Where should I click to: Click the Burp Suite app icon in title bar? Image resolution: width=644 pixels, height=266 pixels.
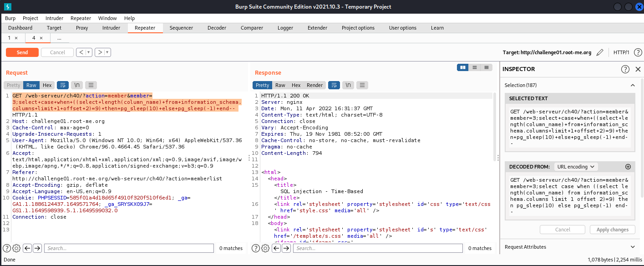point(7,7)
